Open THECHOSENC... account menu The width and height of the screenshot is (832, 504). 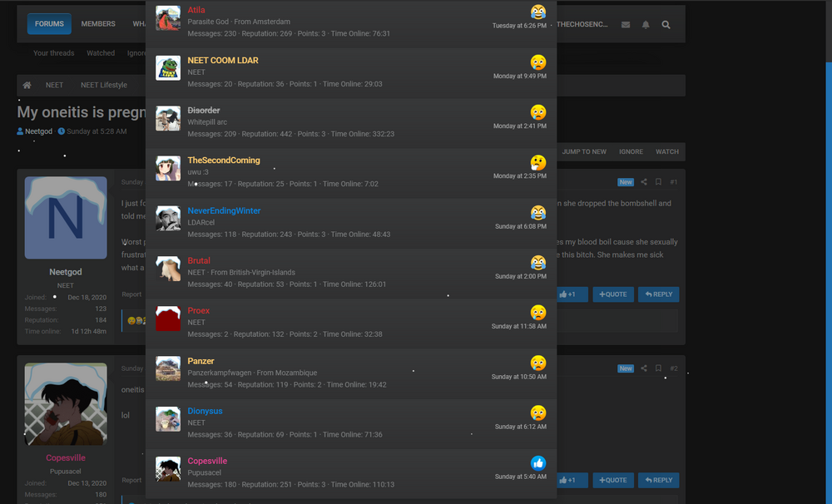point(582,24)
